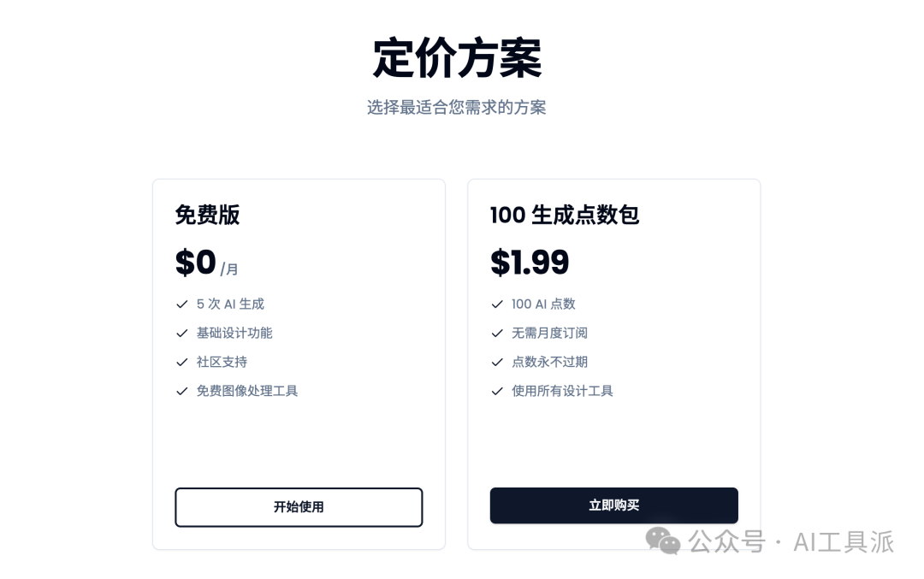Screen dimensions: 924x579
Task: Click the 选择最适合您需求的方案 subtitle
Action: (457, 107)
